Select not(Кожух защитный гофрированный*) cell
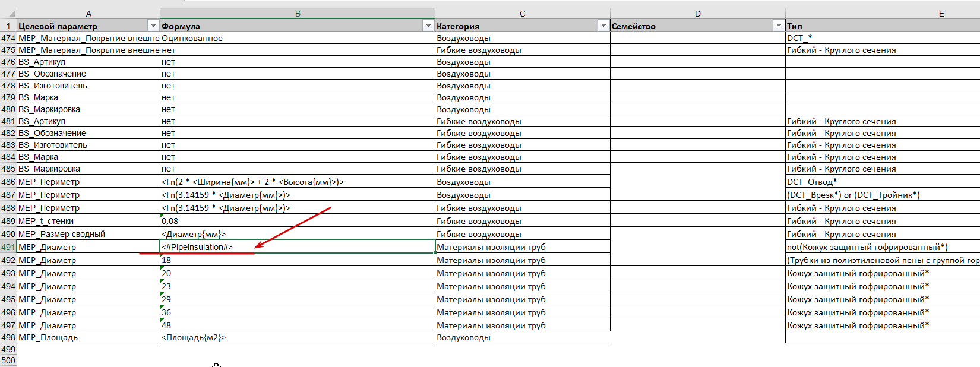980x367 pixels. (883, 247)
